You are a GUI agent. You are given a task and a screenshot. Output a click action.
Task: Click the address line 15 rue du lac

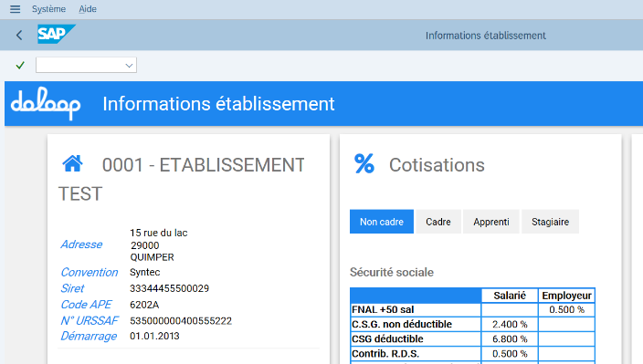coord(159,233)
